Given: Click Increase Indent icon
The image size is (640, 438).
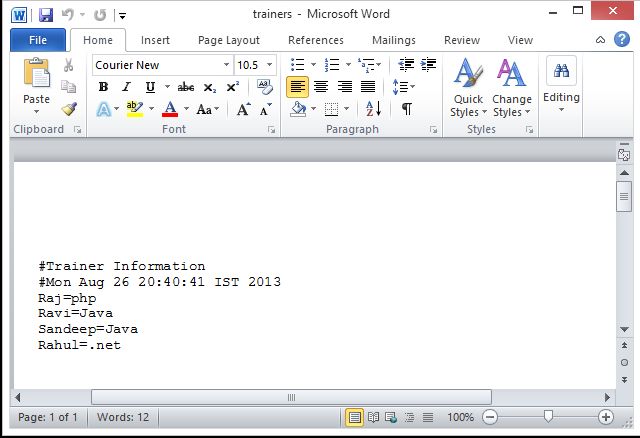Looking at the screenshot, I should point(428,64).
